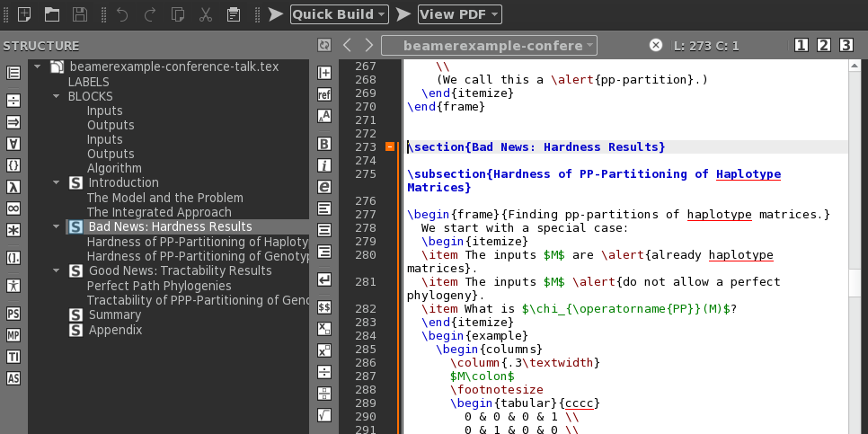The height and width of the screenshot is (434, 868).
Task: Collapse the BLOCKS tree node
Action: pos(57,96)
